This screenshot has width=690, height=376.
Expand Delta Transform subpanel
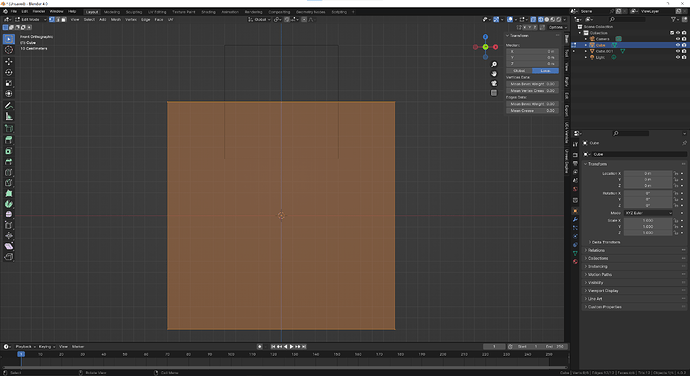pos(605,242)
